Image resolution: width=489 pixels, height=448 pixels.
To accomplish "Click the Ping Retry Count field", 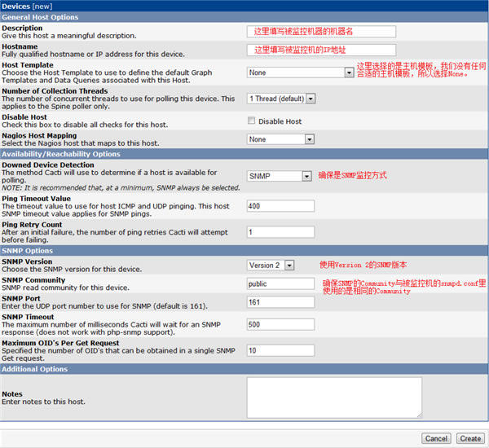I will point(280,232).
